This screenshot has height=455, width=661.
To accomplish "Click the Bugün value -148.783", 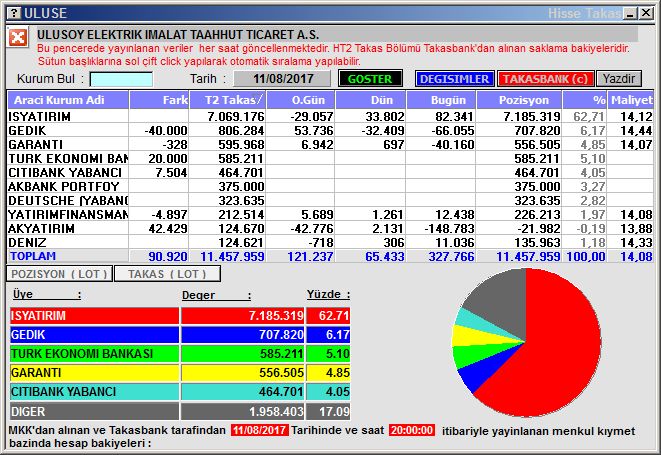I will [x=449, y=229].
